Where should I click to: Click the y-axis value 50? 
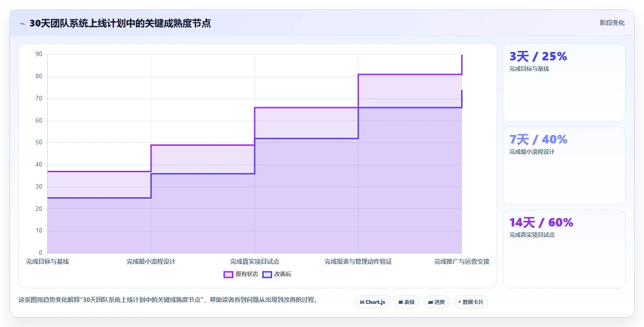[39, 143]
